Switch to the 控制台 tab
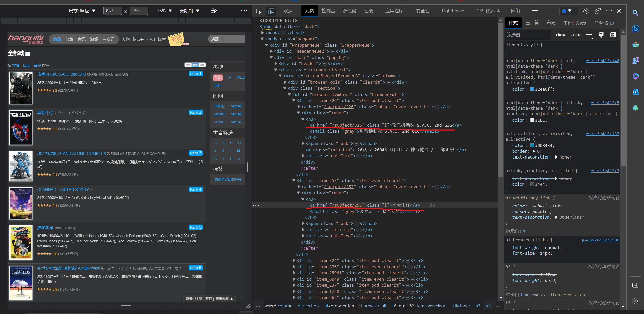Screen dimensions: 644x314 pos(328,11)
